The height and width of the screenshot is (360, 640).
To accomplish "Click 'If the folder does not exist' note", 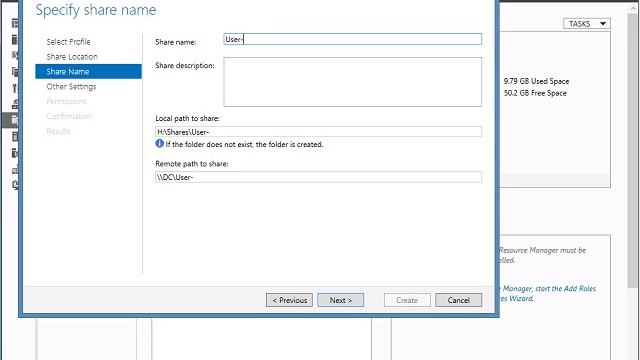I will click(244, 144).
